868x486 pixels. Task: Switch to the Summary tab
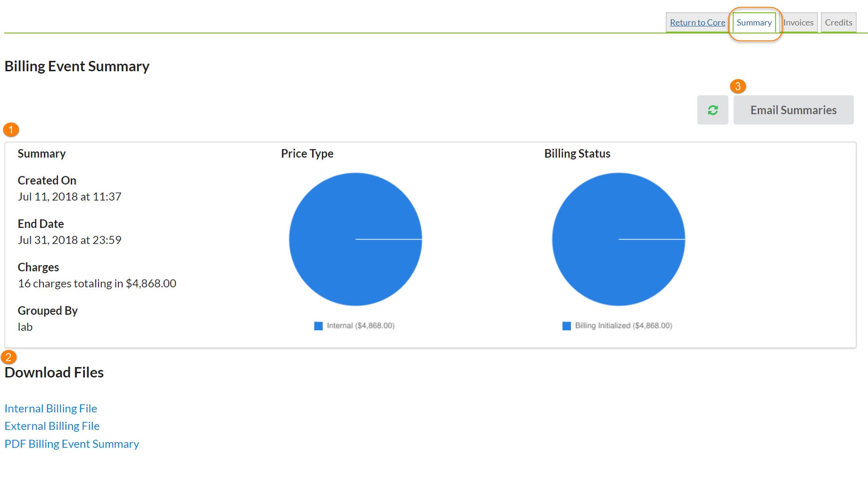tap(754, 23)
